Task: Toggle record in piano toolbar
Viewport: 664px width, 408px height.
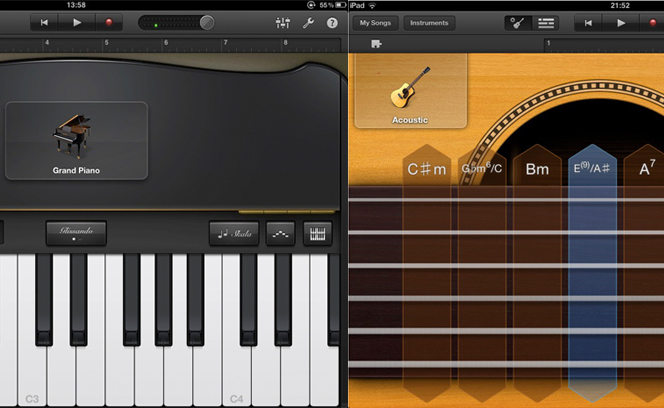Action: pyautogui.click(x=107, y=22)
